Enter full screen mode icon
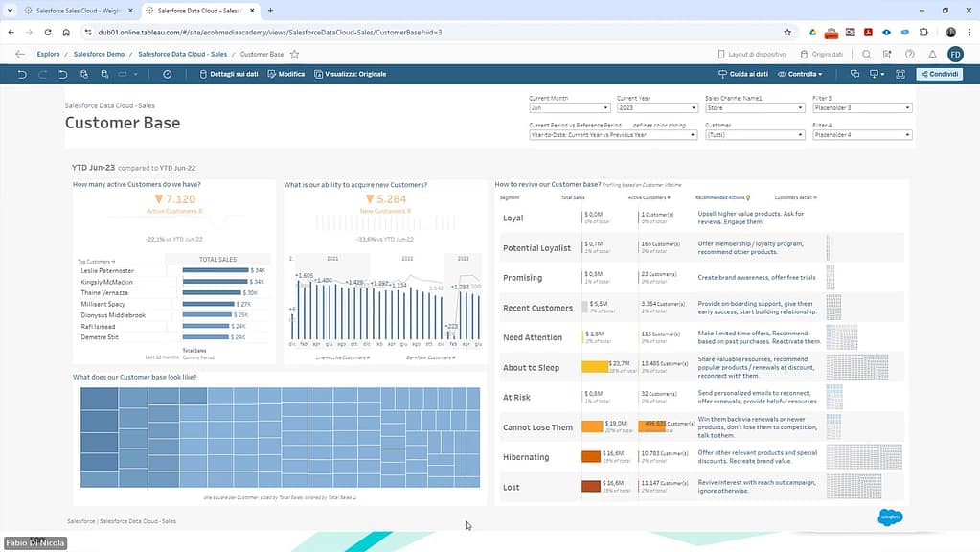The image size is (980, 552). [900, 74]
